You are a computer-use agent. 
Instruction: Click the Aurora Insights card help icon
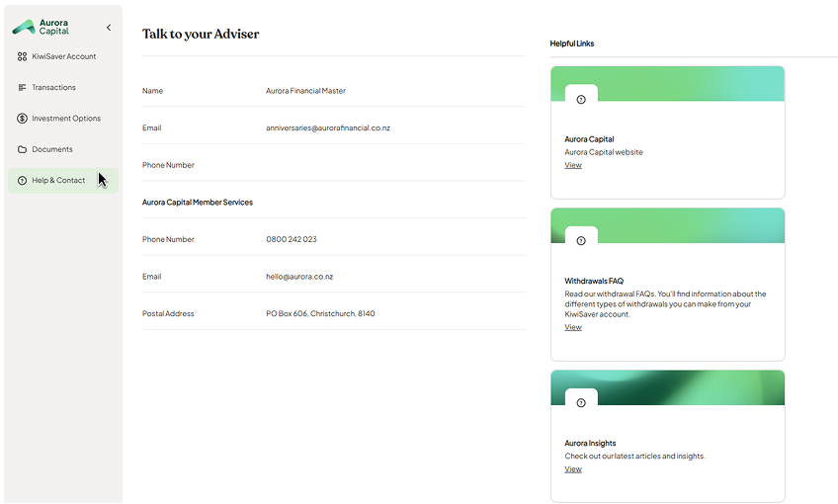pyautogui.click(x=581, y=402)
